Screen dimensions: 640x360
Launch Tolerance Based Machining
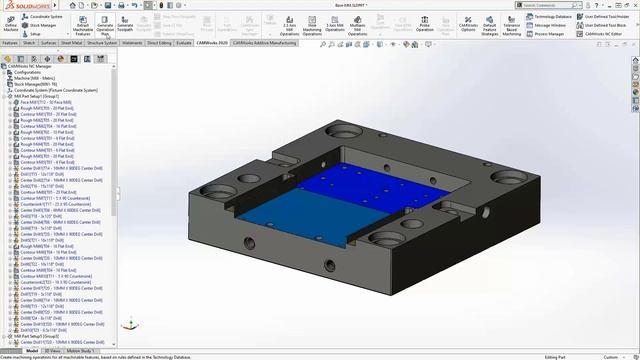(511, 26)
